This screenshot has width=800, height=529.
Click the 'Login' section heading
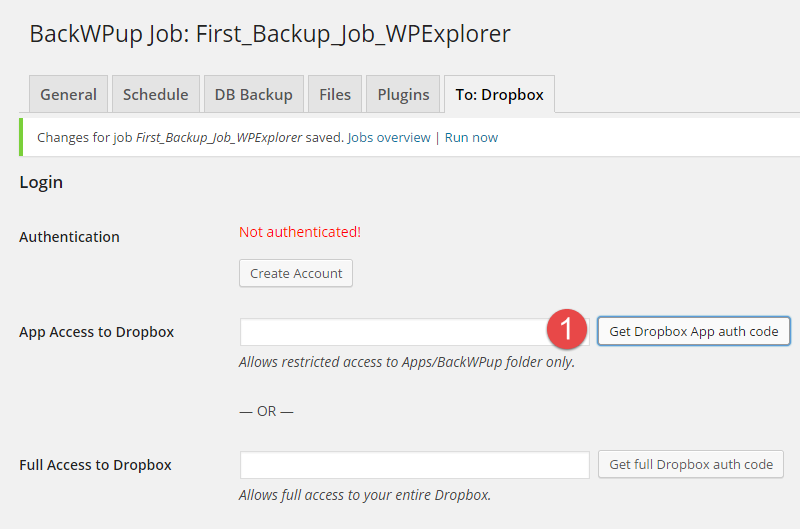(x=41, y=183)
